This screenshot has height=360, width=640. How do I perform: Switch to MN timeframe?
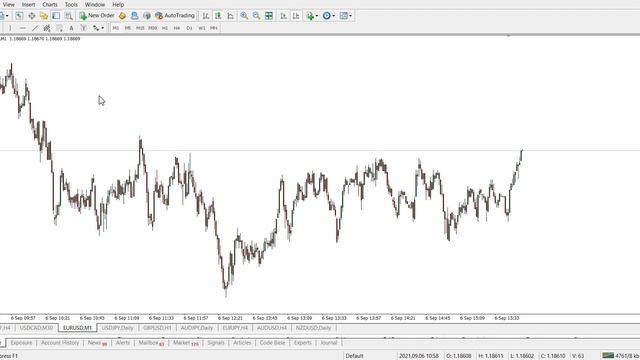pos(213,28)
